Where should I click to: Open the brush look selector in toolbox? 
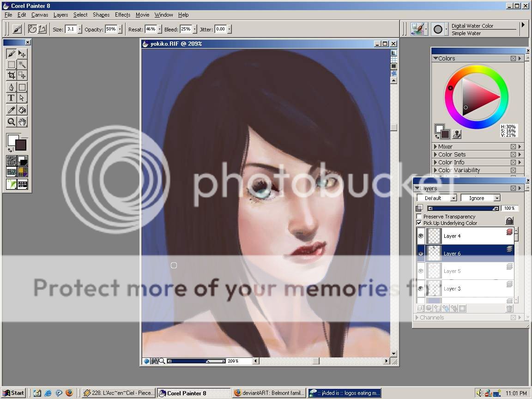[x=11, y=184]
